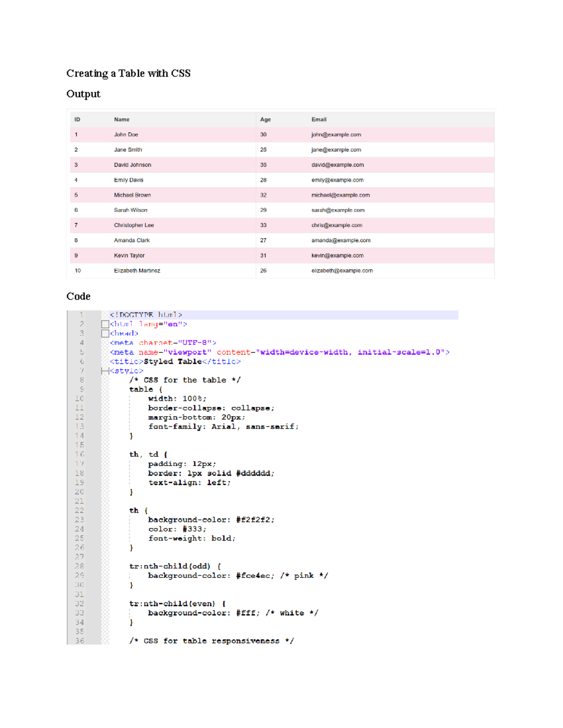
Task: Collapse the head section fold box
Action: (x=105, y=333)
